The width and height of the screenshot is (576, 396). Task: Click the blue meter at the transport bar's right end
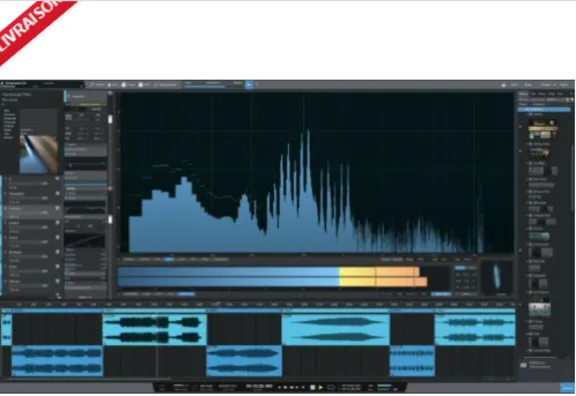385,386
